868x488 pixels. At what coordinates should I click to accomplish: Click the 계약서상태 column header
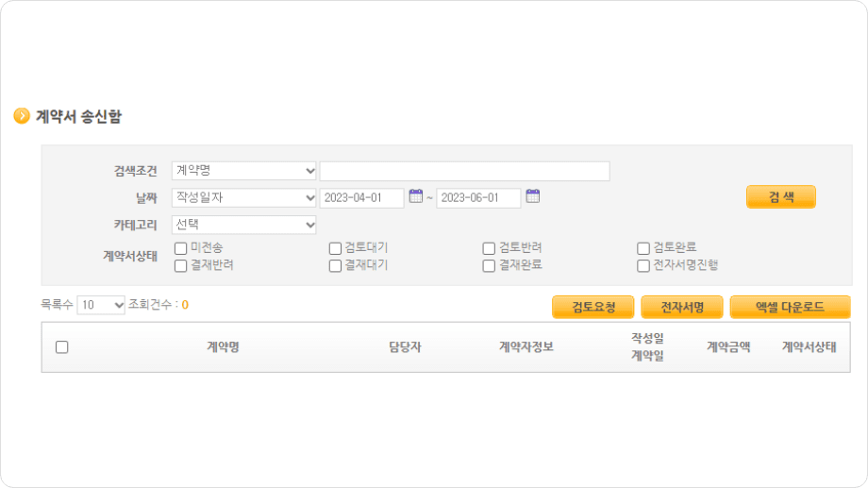[810, 347]
